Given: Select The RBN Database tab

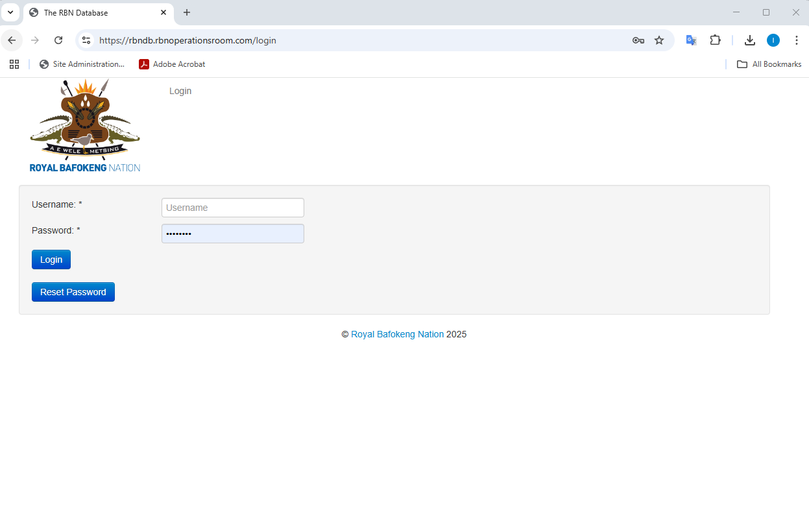Looking at the screenshot, I should (91, 13).
